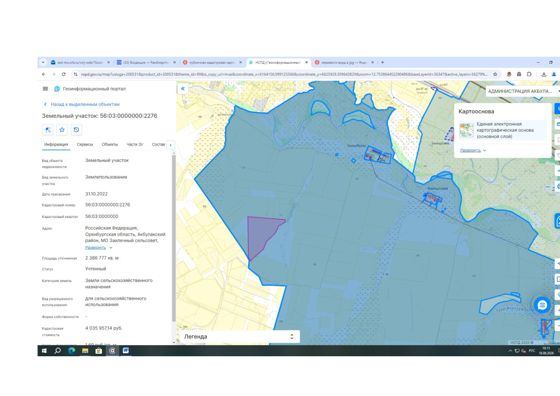This screenshot has width=560, height=396.
Task: Click the cadastral value 4 035 957,14 руб
Action: coord(103,328)
